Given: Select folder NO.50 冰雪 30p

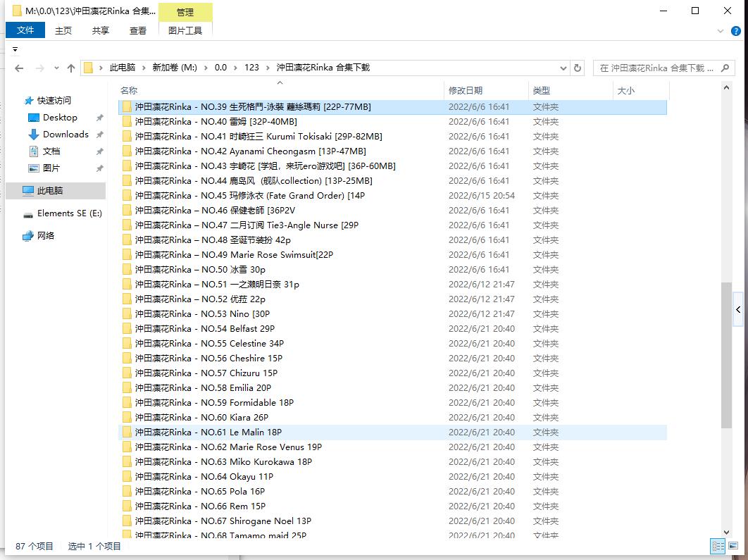Looking at the screenshot, I should pos(200,270).
